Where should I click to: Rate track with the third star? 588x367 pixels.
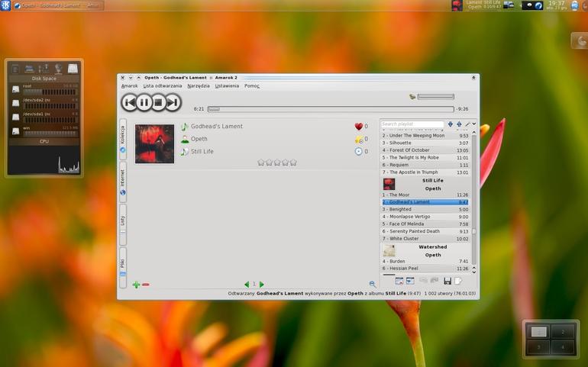[277, 163]
